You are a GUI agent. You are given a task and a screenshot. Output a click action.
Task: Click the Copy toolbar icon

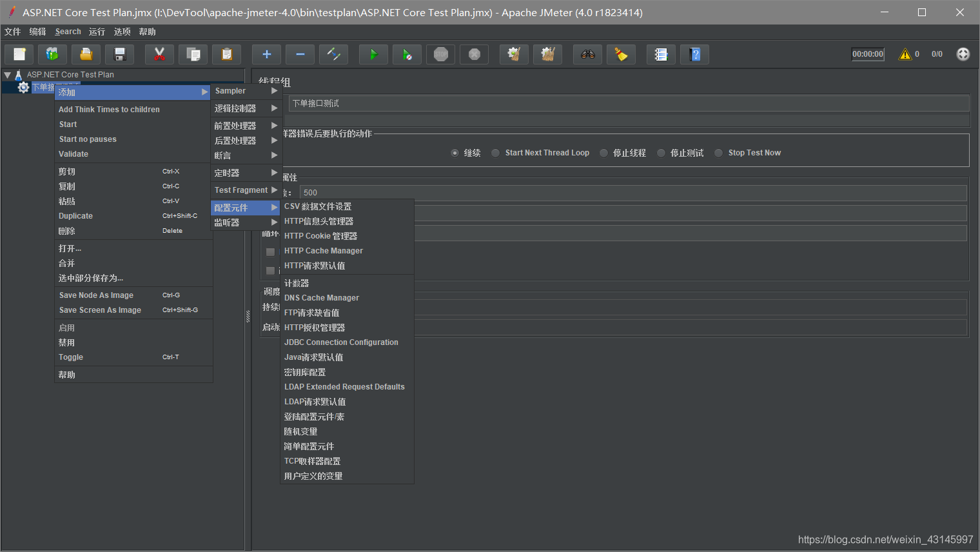[x=193, y=54]
